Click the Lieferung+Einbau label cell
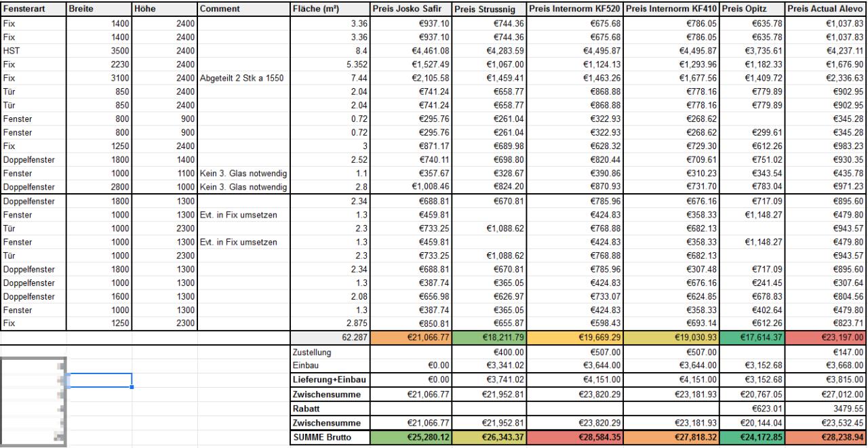This screenshot has height=448, width=868. point(330,380)
